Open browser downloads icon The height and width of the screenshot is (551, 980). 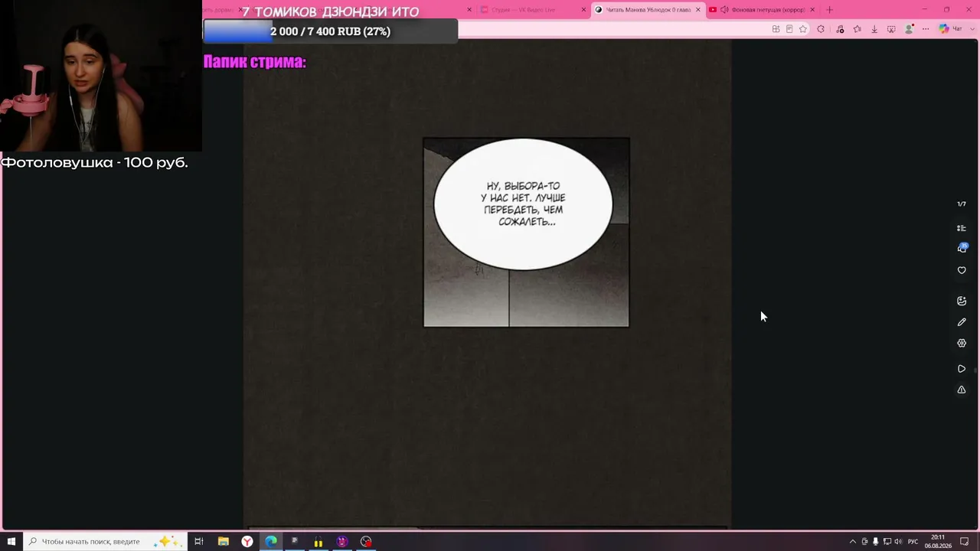pyautogui.click(x=874, y=29)
